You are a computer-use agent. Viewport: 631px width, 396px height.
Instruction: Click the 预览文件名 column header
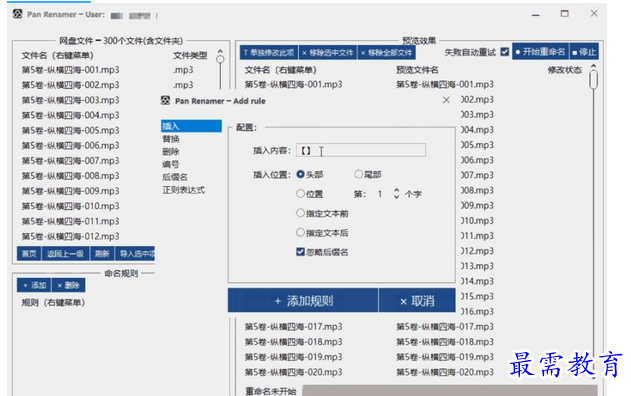point(417,70)
